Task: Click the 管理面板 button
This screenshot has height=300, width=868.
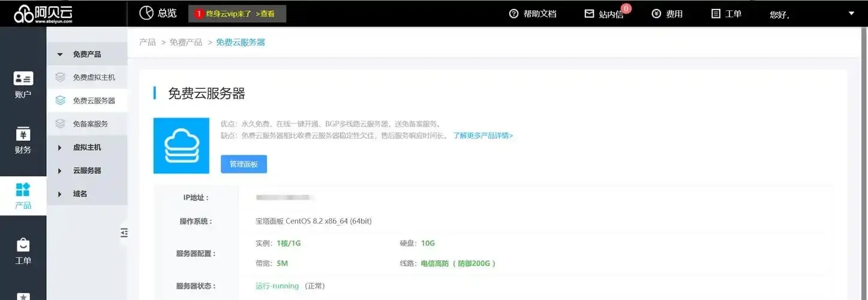Action: click(244, 164)
